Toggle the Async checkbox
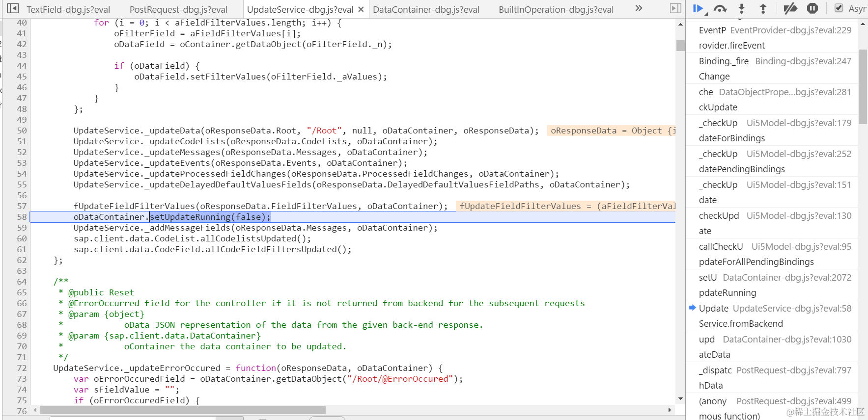This screenshot has height=420, width=868. pyautogui.click(x=839, y=8)
